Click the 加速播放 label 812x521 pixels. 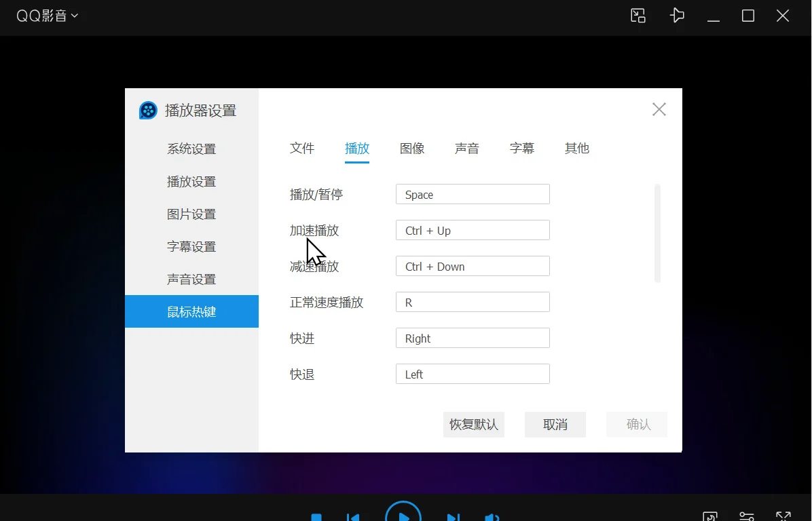(x=314, y=230)
